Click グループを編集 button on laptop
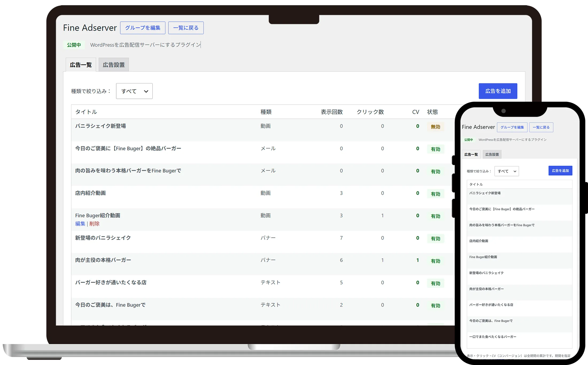This screenshot has width=588, height=365. (143, 28)
